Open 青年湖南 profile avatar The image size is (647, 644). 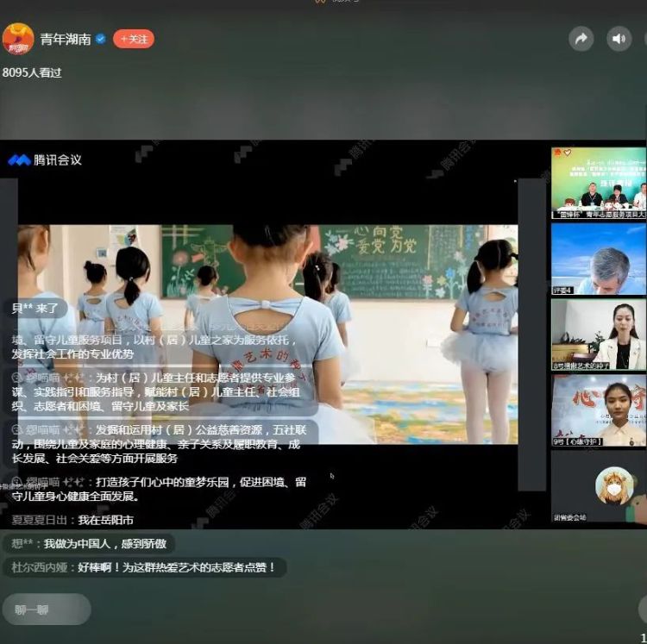click(x=18, y=39)
